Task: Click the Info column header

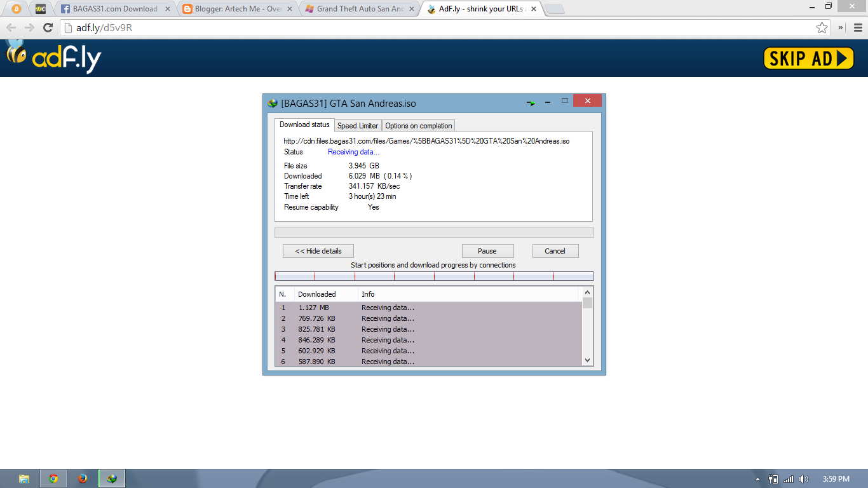Action: (x=469, y=294)
